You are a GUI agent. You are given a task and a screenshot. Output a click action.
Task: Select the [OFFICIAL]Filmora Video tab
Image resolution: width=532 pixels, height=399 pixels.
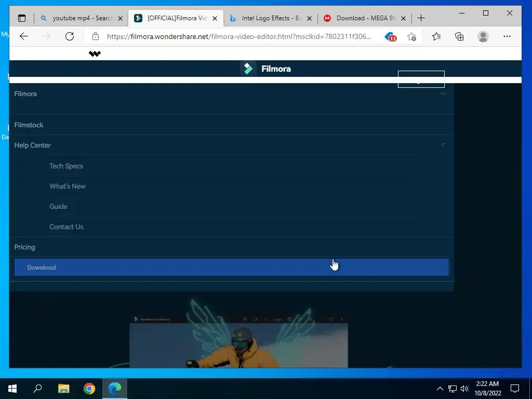pos(176,18)
